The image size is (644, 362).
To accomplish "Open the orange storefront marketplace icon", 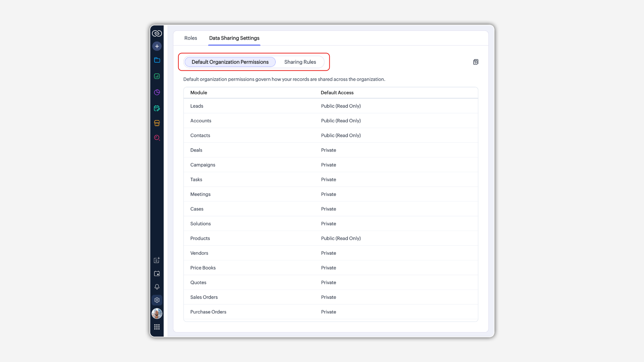I will [x=157, y=123].
